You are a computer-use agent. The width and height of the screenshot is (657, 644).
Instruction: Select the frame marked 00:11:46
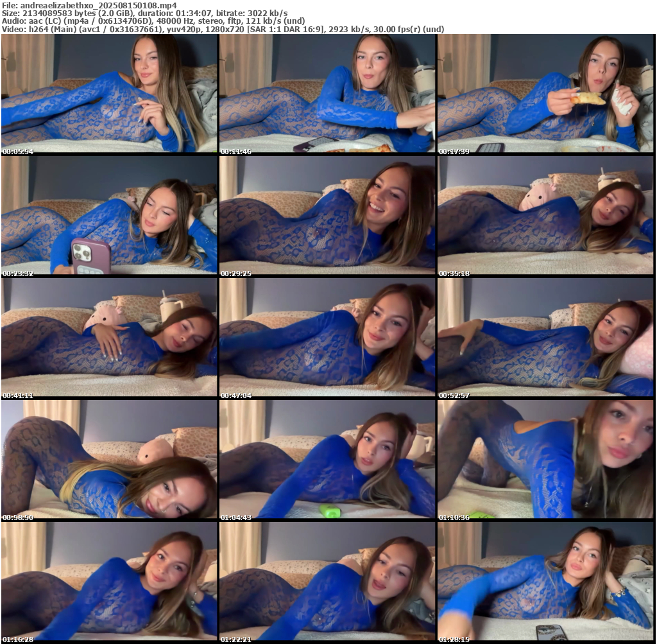click(327, 94)
